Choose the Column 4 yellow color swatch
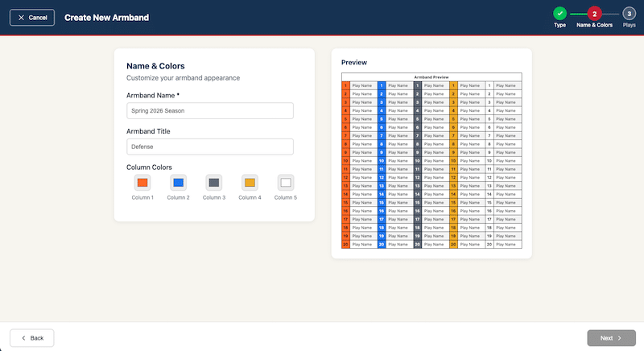Screen dimensions: 644x351 pyautogui.click(x=250, y=183)
